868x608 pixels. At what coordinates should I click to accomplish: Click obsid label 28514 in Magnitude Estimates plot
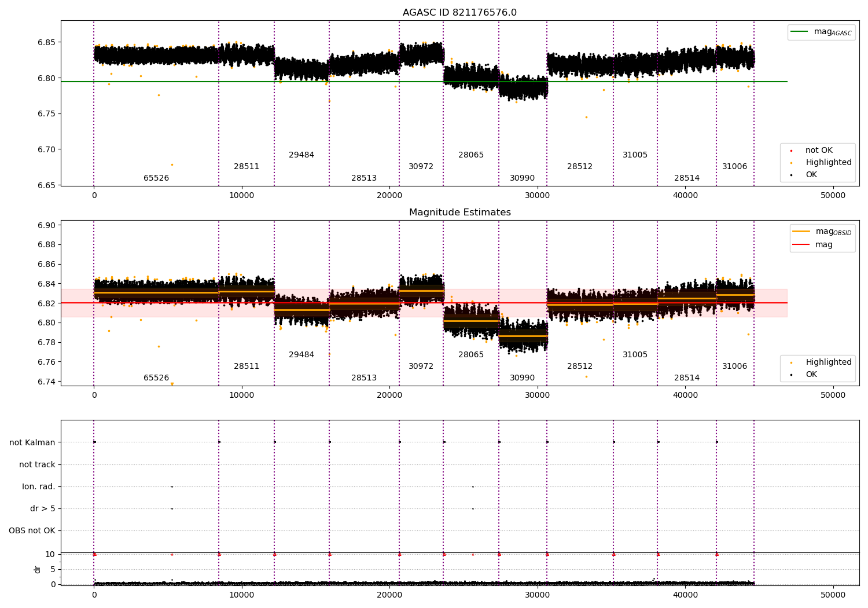click(687, 378)
